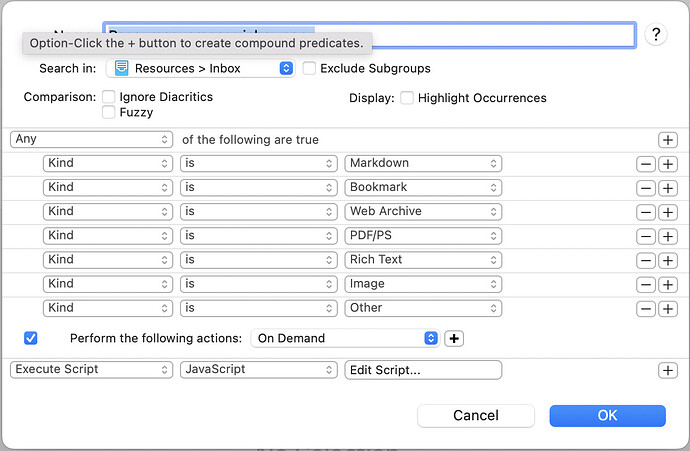Check Highlight Occurrences option

(407, 98)
